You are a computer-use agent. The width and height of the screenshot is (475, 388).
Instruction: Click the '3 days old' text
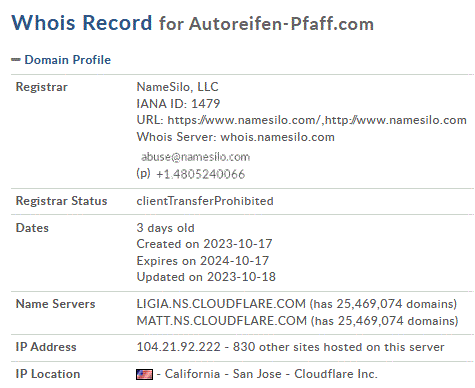pos(165,228)
